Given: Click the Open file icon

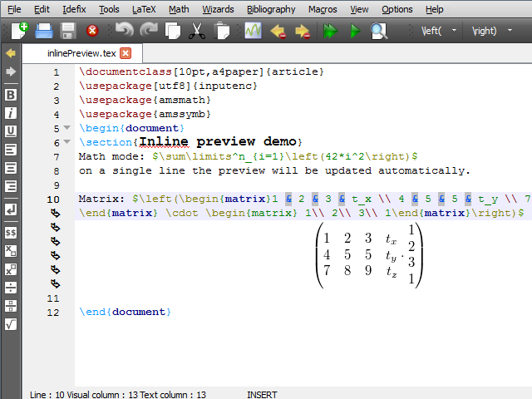Looking at the screenshot, I should [x=43, y=32].
